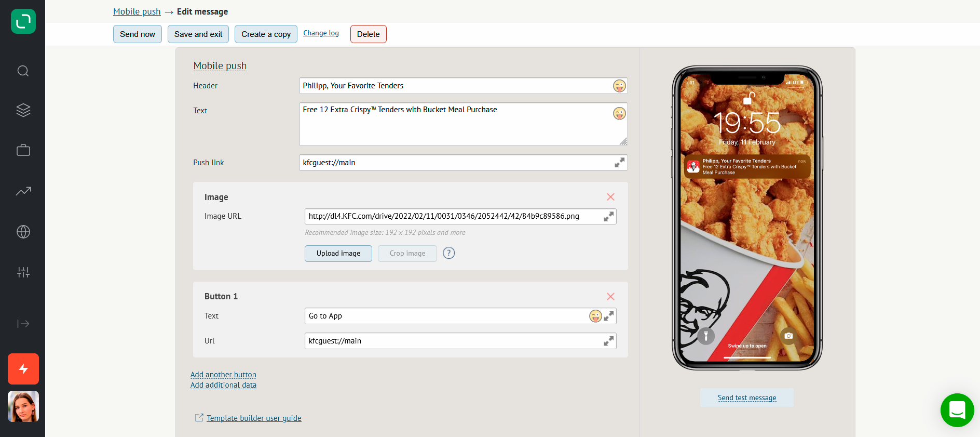Click Add another button link

coord(223,375)
